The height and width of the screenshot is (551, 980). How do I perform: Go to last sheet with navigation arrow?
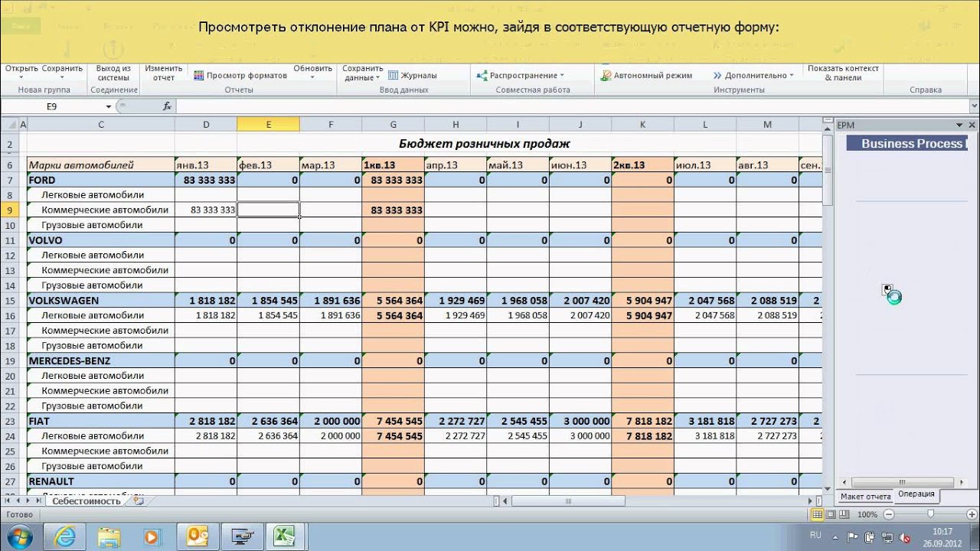point(38,500)
